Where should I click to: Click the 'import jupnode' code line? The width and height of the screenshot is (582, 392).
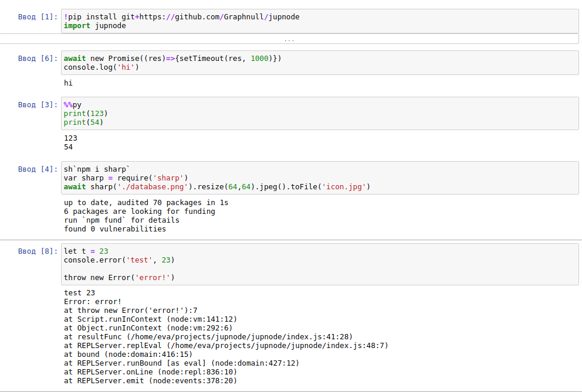click(94, 26)
